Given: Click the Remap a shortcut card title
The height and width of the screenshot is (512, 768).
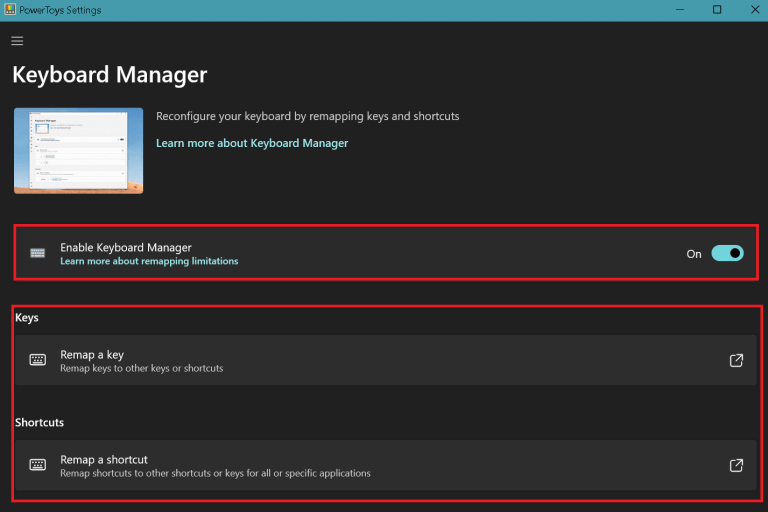Looking at the screenshot, I should (x=104, y=460).
